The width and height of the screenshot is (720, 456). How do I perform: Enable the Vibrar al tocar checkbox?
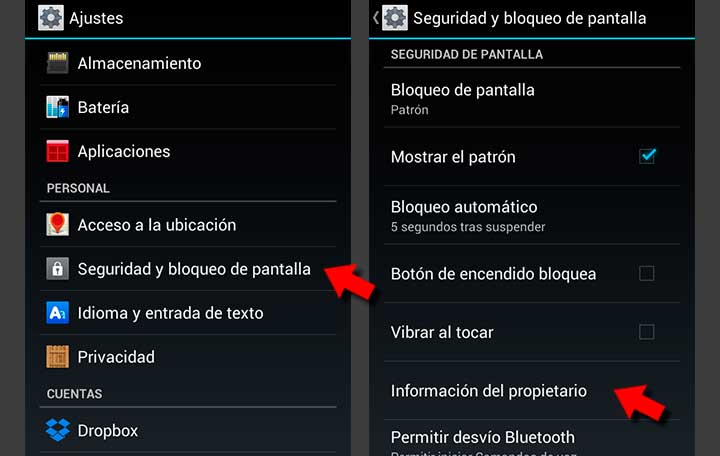(647, 332)
